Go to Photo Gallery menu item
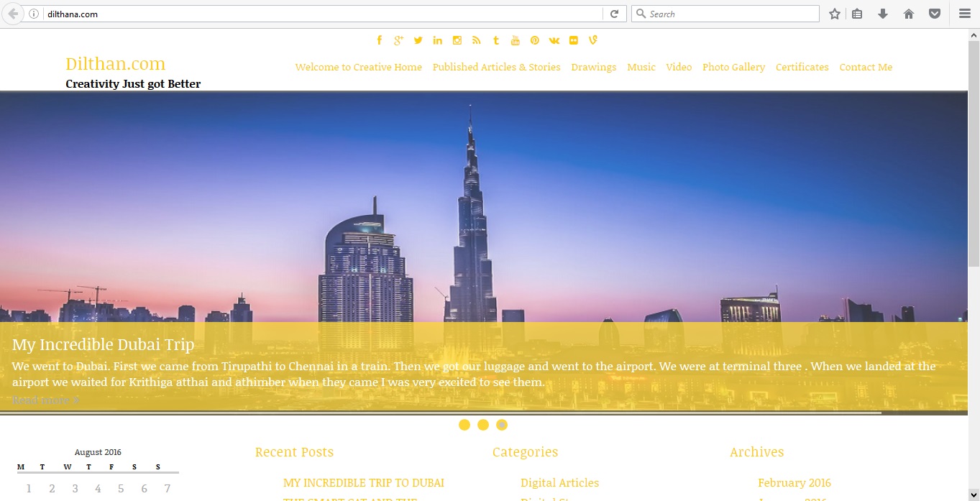The height and width of the screenshot is (501, 980). 733,67
